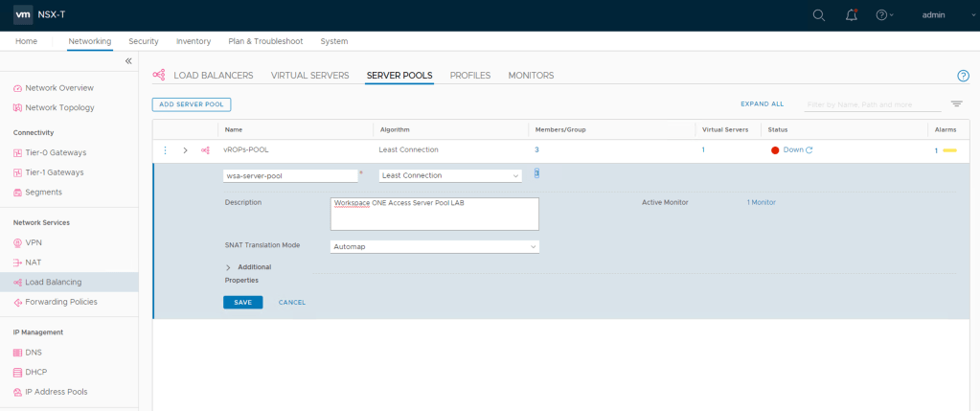Click the page help icon at right
The width and height of the screenshot is (980, 411).
[963, 76]
